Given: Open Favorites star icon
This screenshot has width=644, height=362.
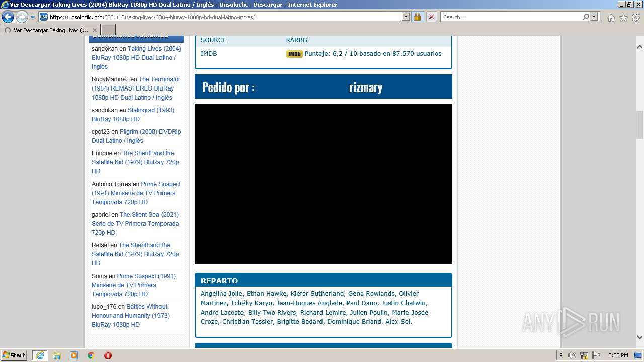Looking at the screenshot, I should (x=623, y=18).
